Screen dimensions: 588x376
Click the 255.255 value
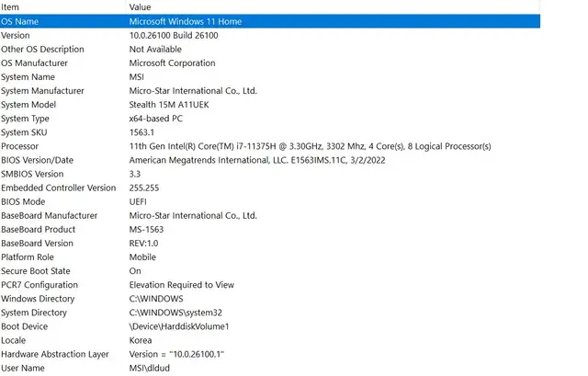point(144,188)
